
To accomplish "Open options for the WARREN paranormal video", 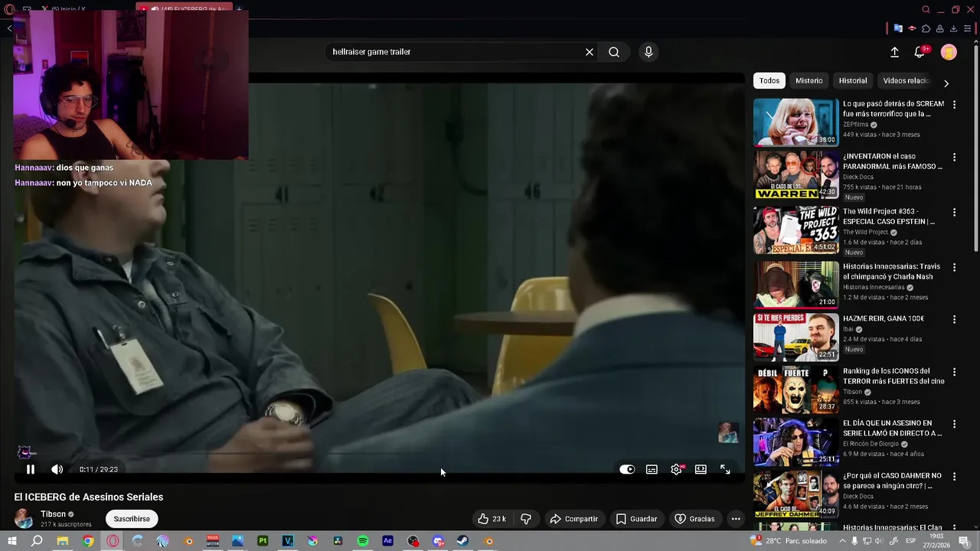I will 954,157.
